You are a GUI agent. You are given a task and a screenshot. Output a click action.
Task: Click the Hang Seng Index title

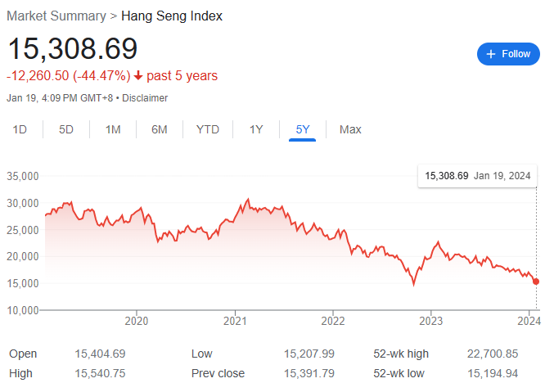pyautogui.click(x=172, y=16)
